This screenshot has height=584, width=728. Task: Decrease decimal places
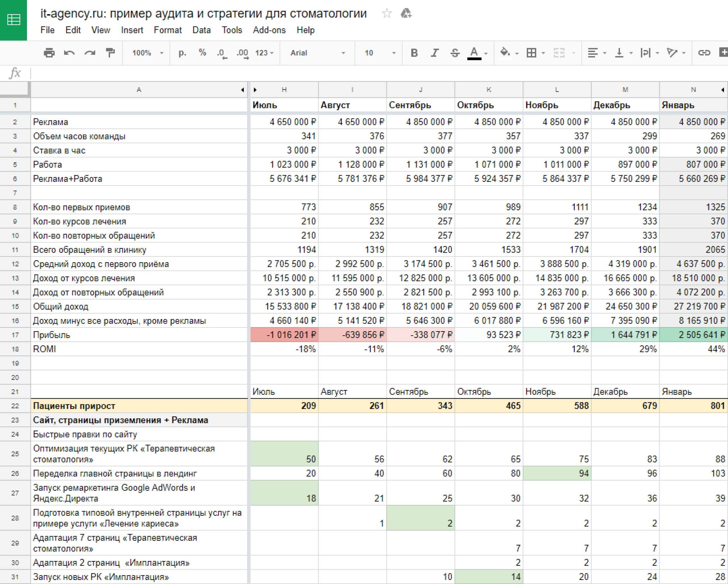(x=222, y=53)
